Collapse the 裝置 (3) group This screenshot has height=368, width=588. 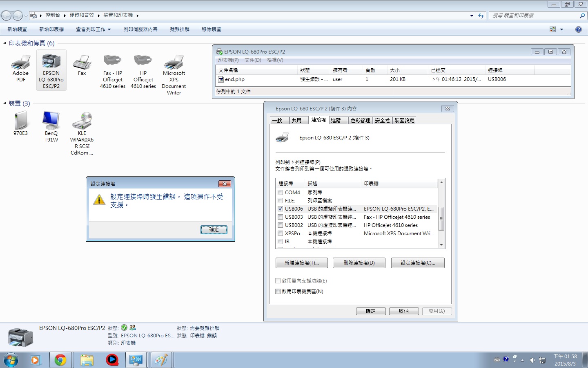[x=4, y=103]
